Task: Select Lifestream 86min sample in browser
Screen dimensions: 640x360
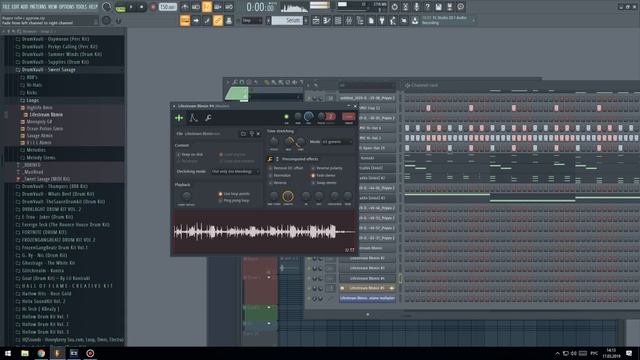Action: point(46,115)
